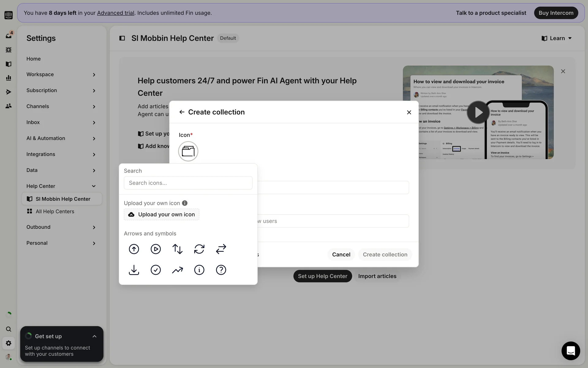Go to Home settings
588x368 pixels.
(33, 59)
